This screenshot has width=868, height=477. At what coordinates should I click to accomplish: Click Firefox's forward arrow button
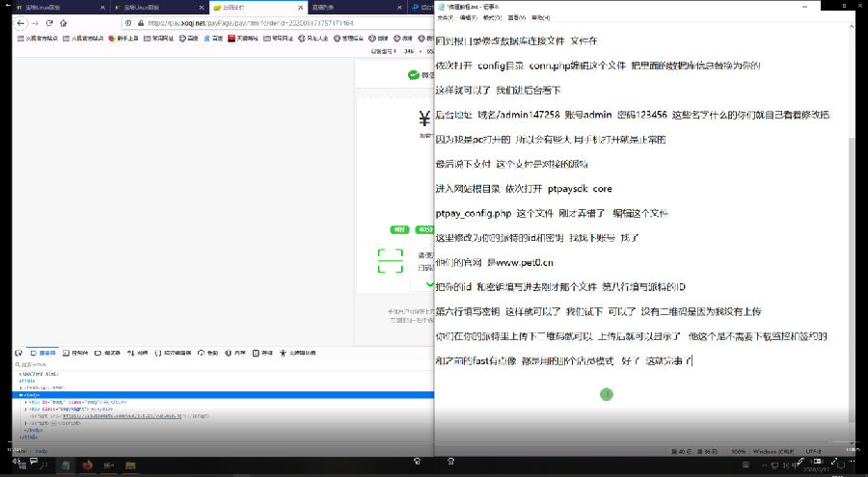(x=36, y=23)
